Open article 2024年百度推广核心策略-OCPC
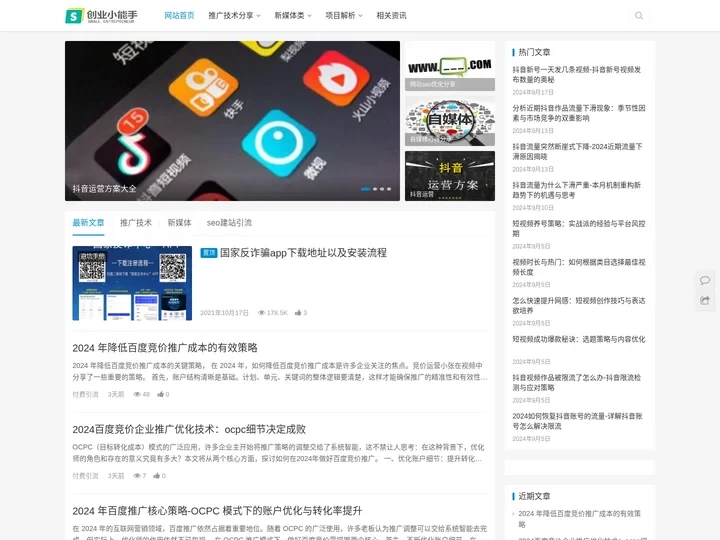Image resolution: width=720 pixels, height=540 pixels. click(x=217, y=511)
